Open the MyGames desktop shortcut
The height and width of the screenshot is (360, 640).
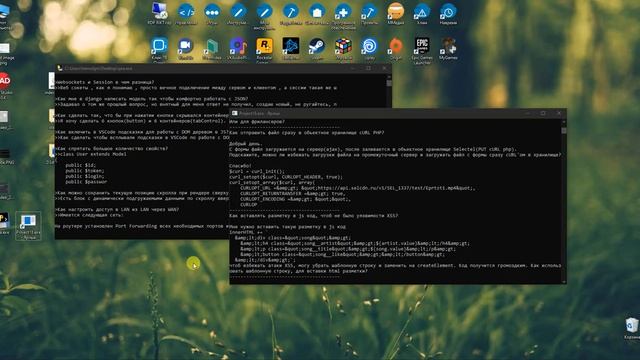point(448,46)
